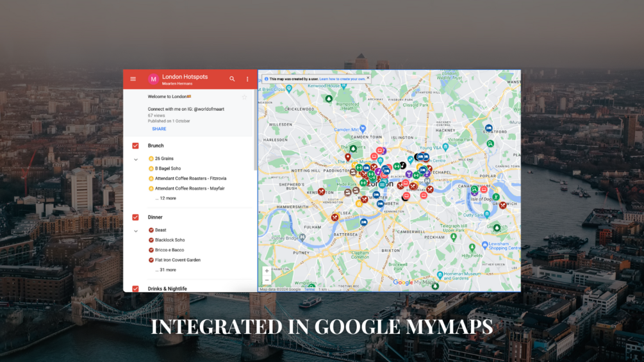Viewport: 644px width, 362px height.
Task: Open the hamburger menu in the red header
Action: (x=133, y=79)
